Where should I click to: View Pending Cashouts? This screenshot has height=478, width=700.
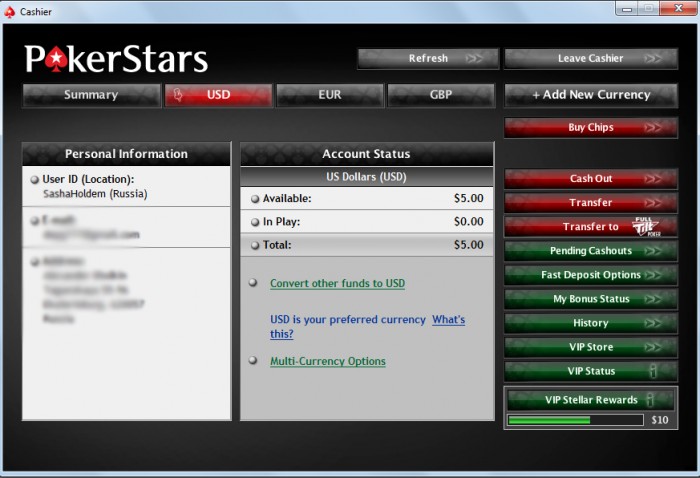tap(591, 251)
